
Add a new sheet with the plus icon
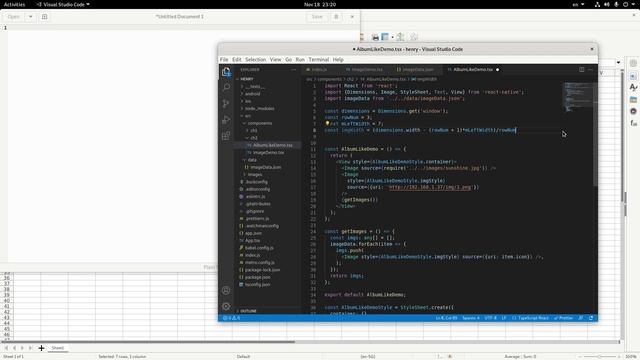pyautogui.click(x=41, y=348)
